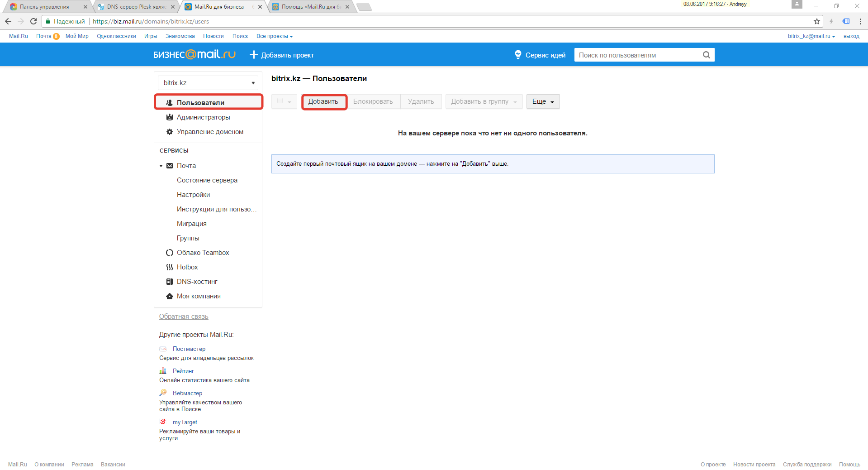Open the Почта link in top bar

[x=44, y=36]
